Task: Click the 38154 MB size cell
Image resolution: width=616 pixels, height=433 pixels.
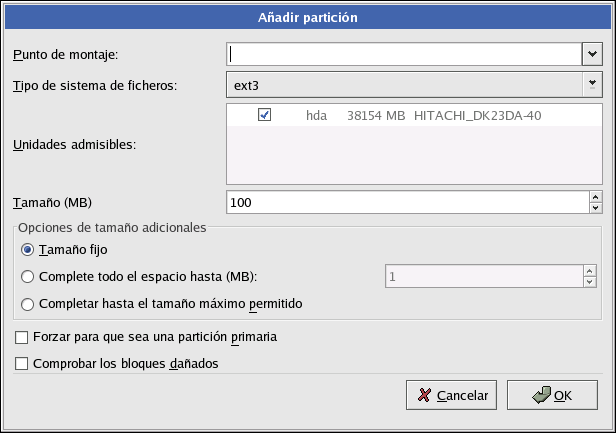Action: point(375,116)
